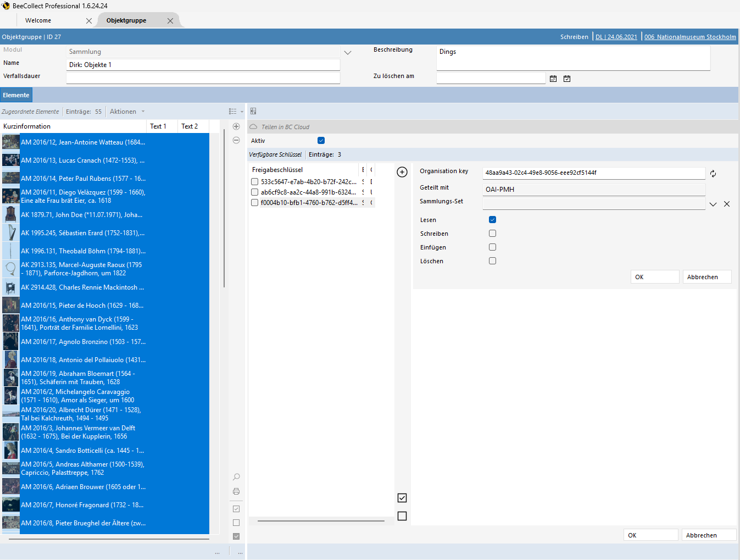Click the print icon in the side toolbar
The height and width of the screenshot is (560, 740).
pyautogui.click(x=236, y=491)
